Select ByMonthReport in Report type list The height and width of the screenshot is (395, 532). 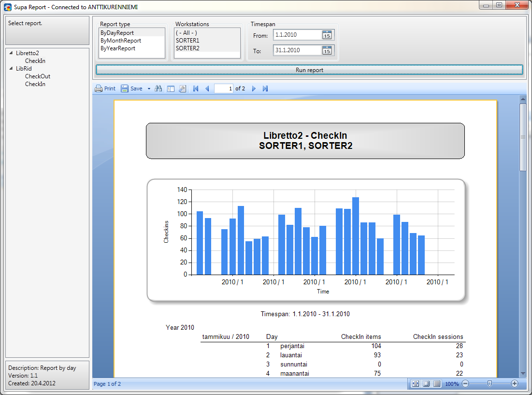click(121, 41)
